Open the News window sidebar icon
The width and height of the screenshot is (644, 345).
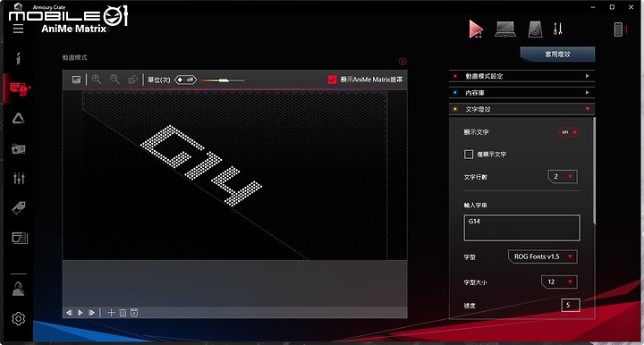[20, 238]
